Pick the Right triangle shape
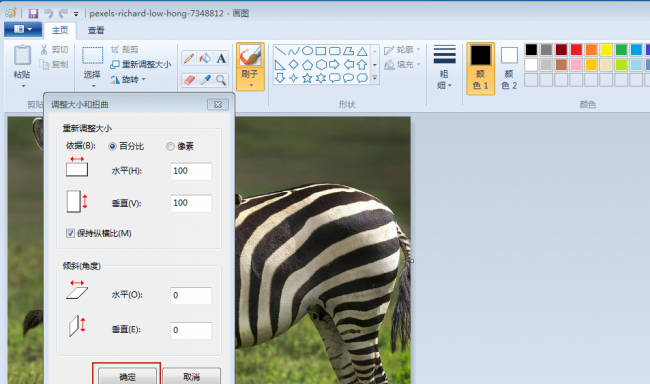The image size is (650, 384). (280, 65)
